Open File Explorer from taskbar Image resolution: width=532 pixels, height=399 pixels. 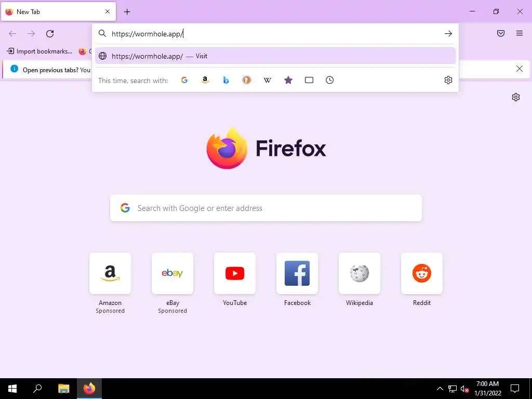click(x=63, y=389)
